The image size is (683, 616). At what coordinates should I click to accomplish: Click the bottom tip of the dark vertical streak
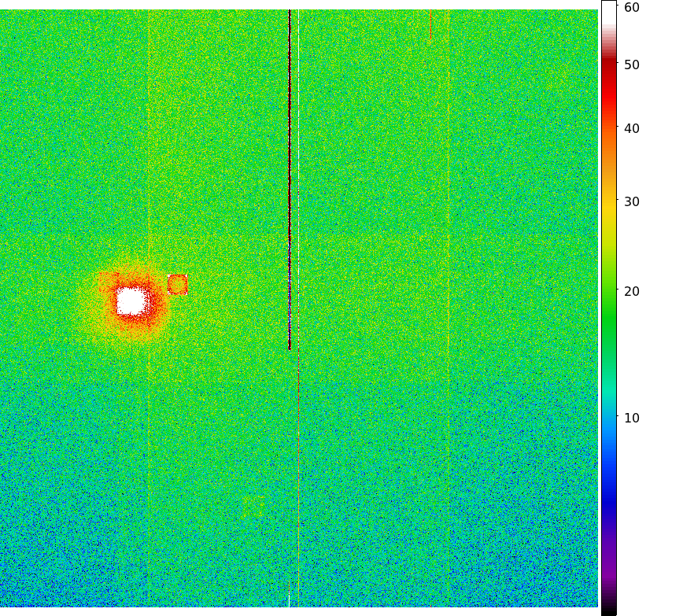[290, 347]
